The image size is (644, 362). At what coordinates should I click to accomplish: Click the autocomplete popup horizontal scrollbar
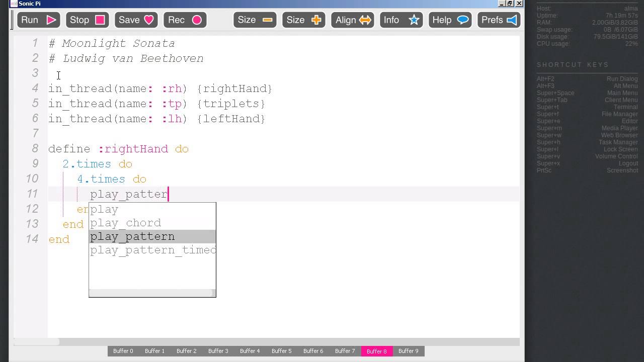[152, 293]
